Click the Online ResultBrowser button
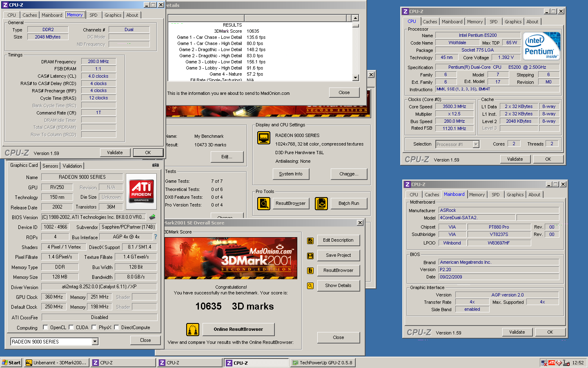This screenshot has width=588, height=368. coord(238,329)
